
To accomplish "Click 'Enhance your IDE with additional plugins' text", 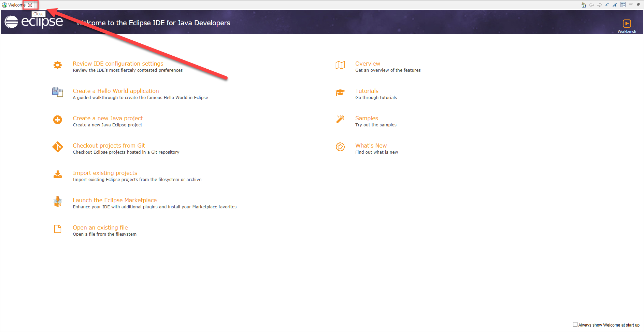I will point(155,207).
